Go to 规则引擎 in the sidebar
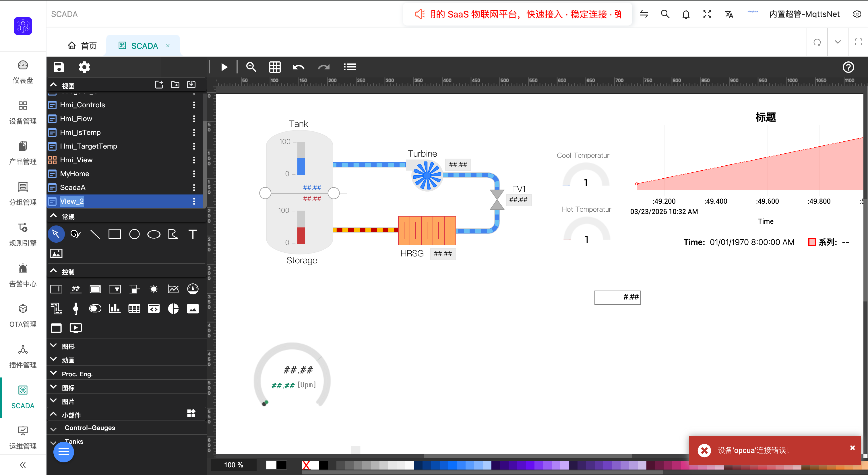This screenshot has width=868, height=475. click(x=23, y=235)
